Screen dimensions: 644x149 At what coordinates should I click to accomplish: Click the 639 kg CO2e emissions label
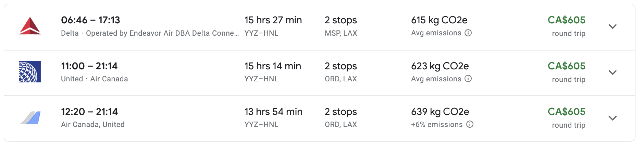[440, 112]
